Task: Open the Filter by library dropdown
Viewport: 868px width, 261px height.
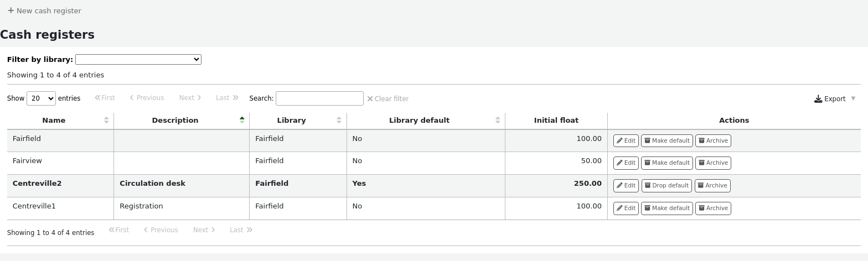Action: point(138,60)
